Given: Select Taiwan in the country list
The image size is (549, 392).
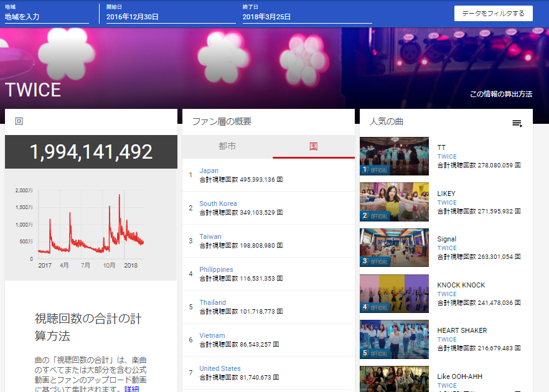Looking at the screenshot, I should pyautogui.click(x=210, y=236).
